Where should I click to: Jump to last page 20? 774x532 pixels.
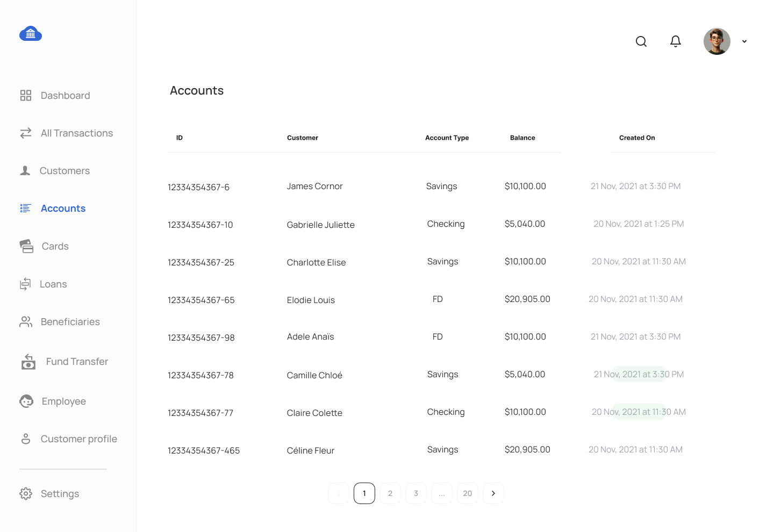tap(468, 493)
